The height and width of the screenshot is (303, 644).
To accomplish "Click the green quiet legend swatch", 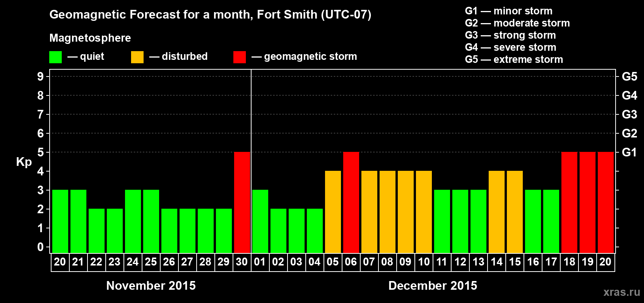I will coord(56,57).
